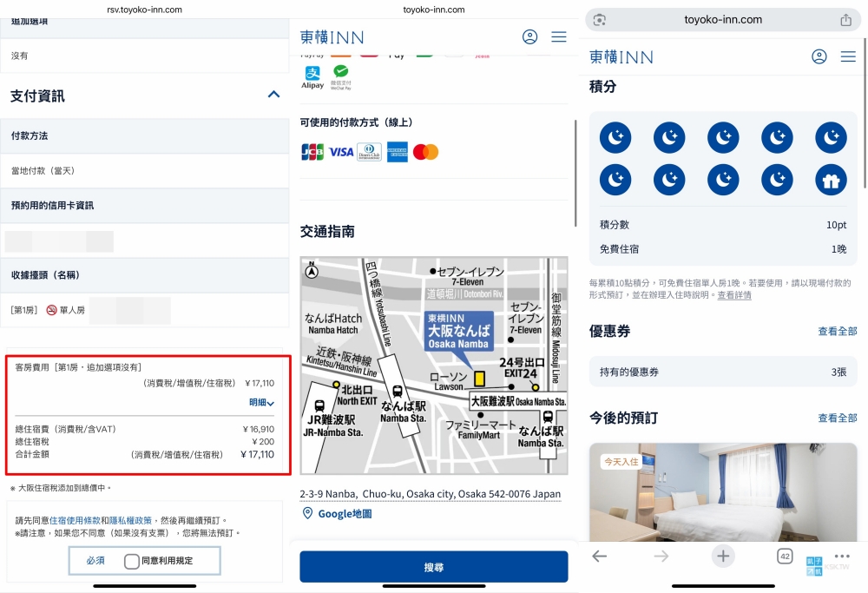Open the 今天入住 room booking photo
The height and width of the screenshot is (593, 868).
point(723,492)
